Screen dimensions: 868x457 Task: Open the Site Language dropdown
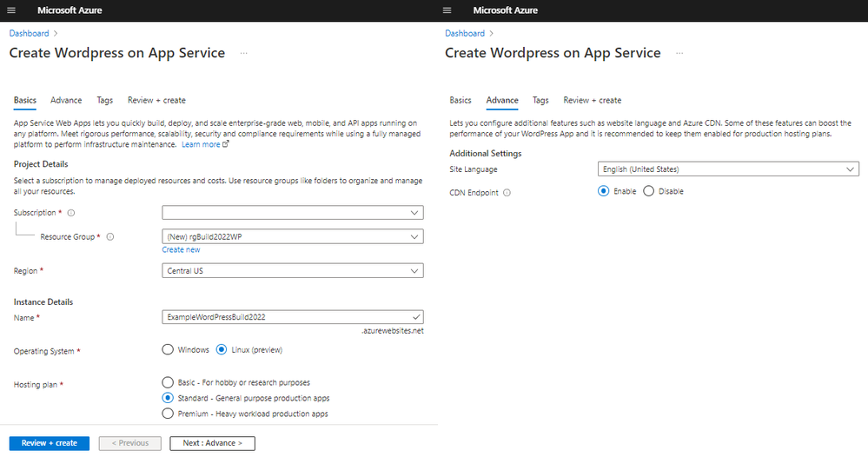(x=728, y=169)
